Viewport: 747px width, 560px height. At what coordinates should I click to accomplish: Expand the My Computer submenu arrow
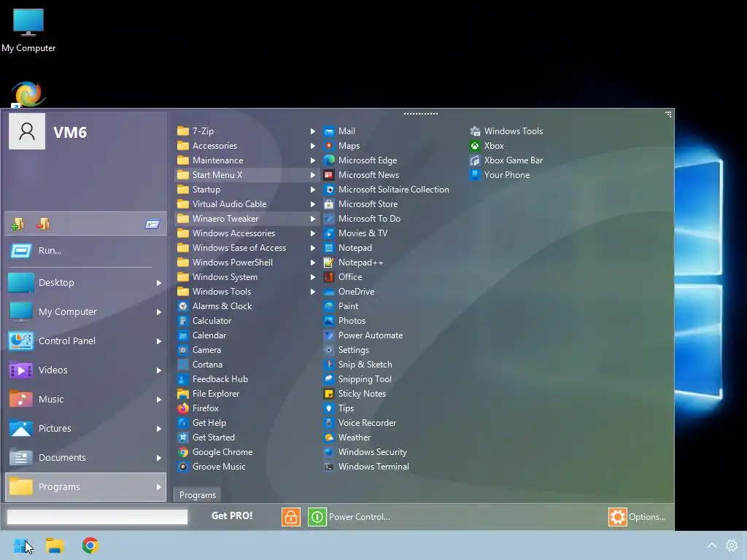159,312
